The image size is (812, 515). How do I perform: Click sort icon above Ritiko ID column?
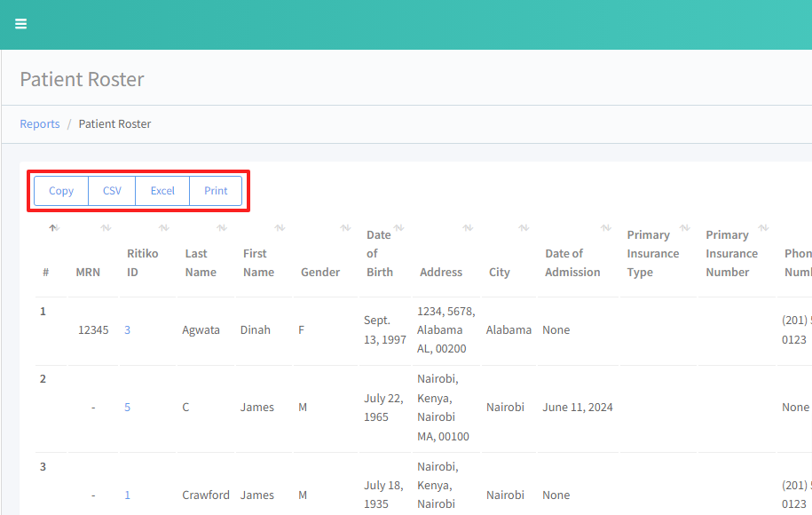pos(164,228)
